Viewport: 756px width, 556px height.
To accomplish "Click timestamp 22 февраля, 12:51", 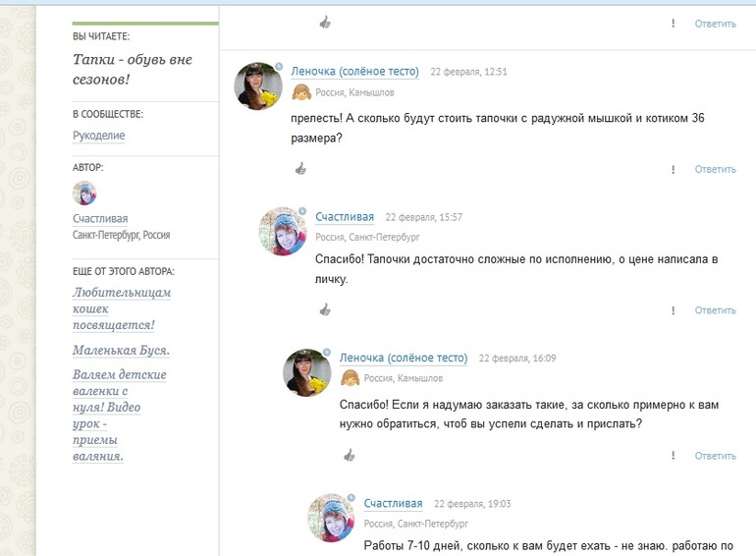I will 468,72.
